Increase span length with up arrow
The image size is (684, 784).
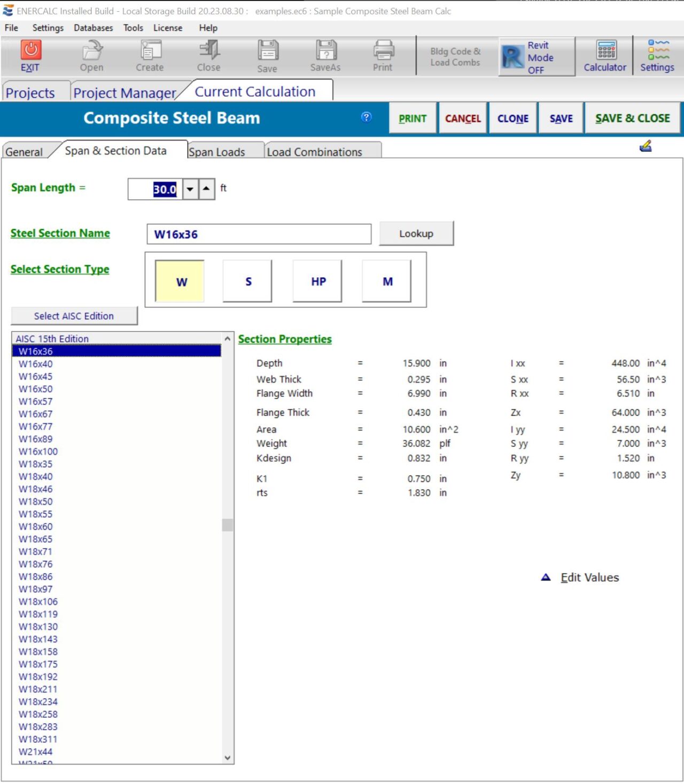(x=207, y=189)
